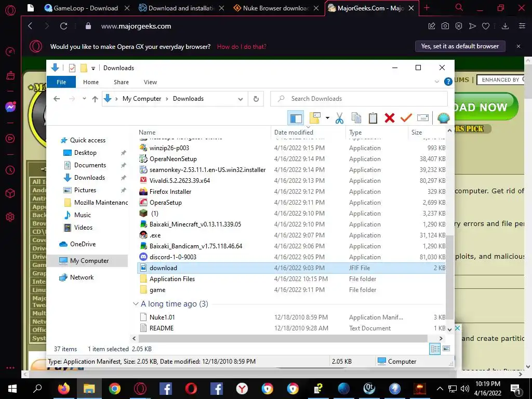Viewport: 532px width, 399px height.
Task: Select the discord-1-0-9003 file
Action: point(173,257)
